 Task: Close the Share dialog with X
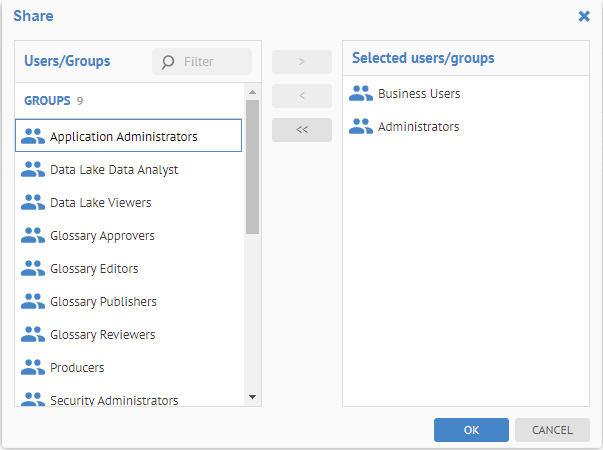584,16
